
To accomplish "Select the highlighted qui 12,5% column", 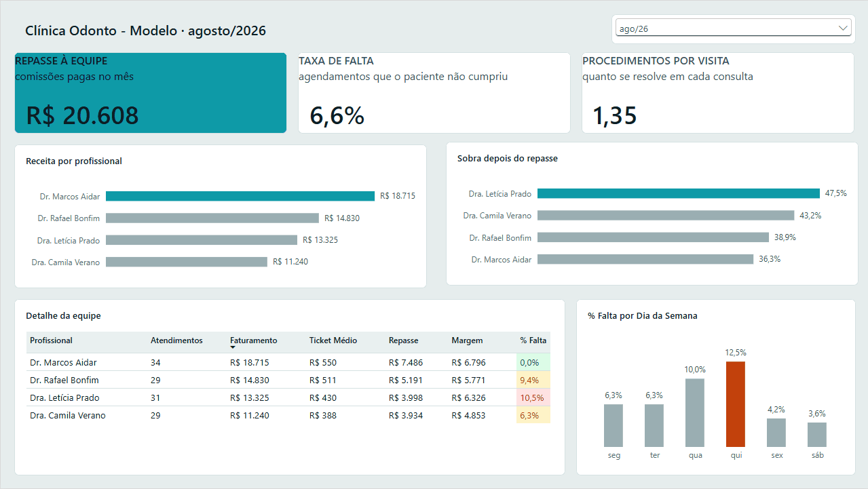I will [736, 404].
